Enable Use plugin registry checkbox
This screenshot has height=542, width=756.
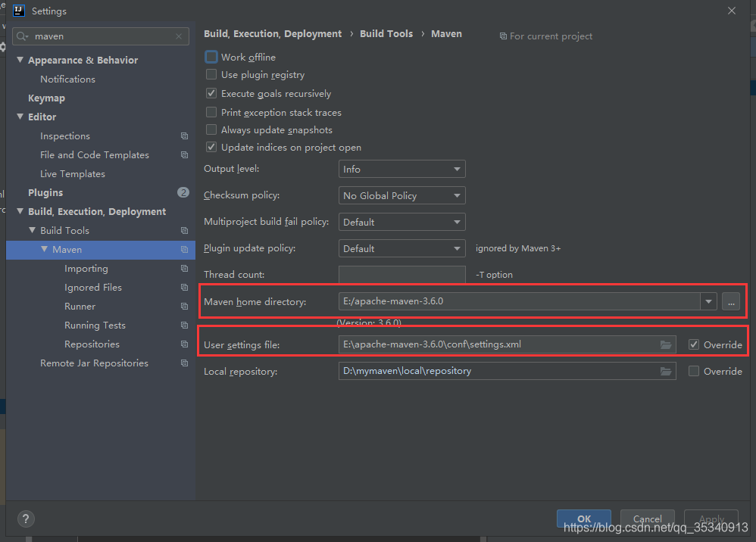211,74
